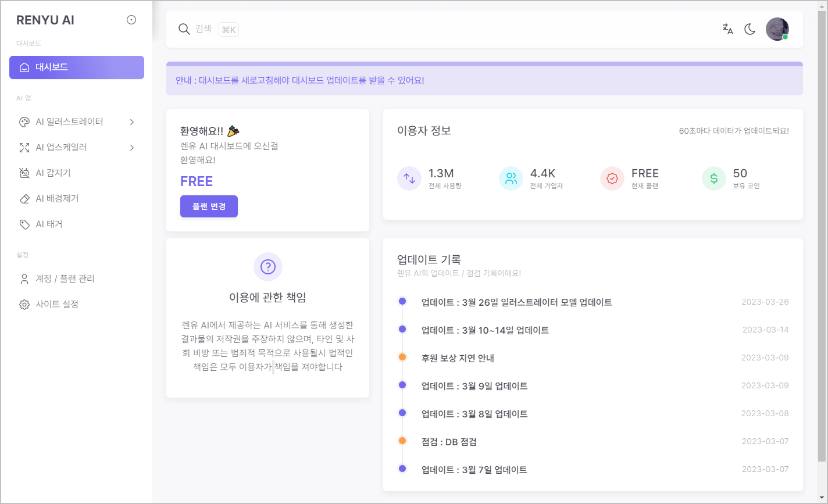This screenshot has width=828, height=504.
Task: Click the 보유 코인 dollar icon
Action: [x=713, y=178]
